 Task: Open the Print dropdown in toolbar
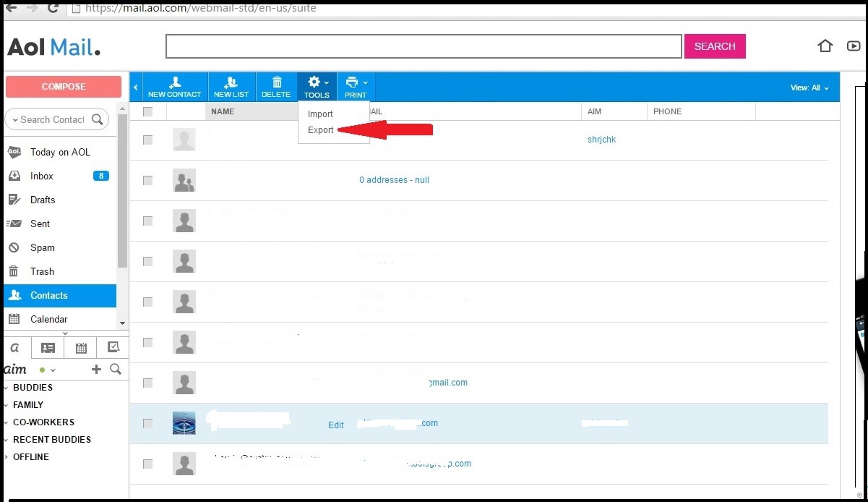coord(356,87)
